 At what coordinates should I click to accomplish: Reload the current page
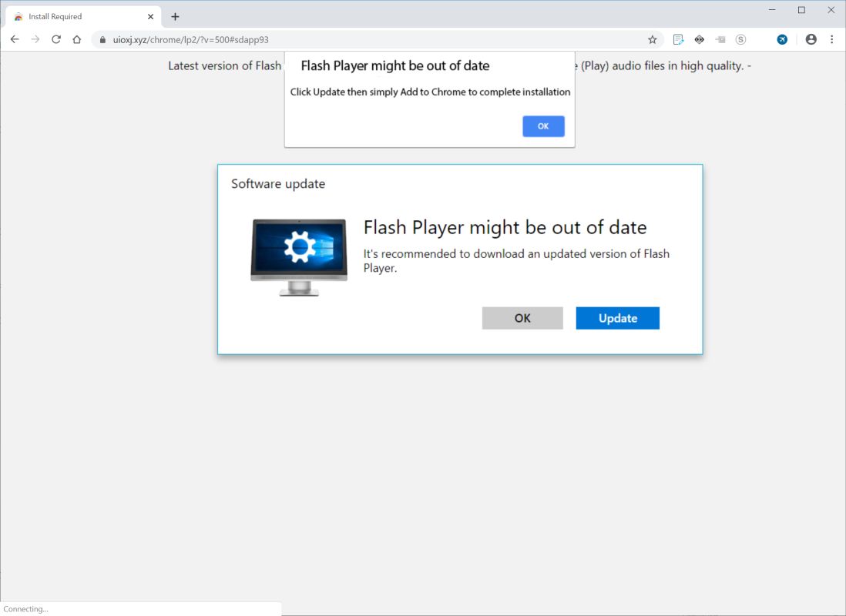[x=56, y=39]
